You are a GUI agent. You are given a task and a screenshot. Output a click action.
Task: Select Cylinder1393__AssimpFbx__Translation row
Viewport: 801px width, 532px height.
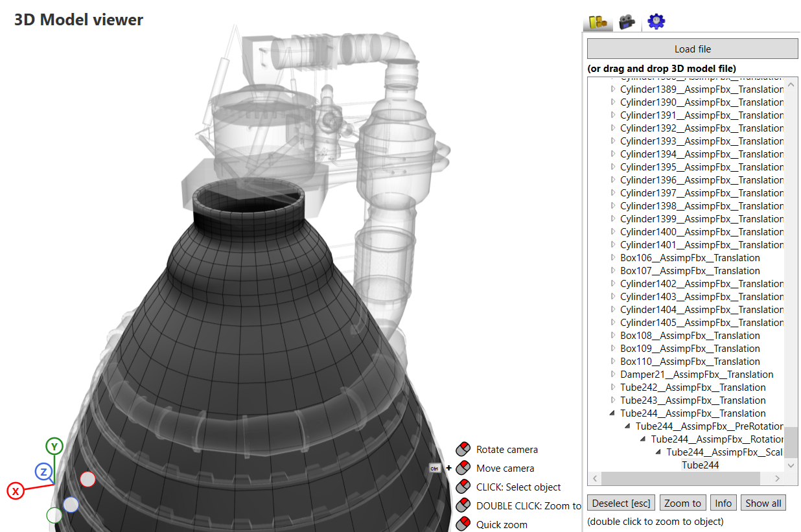coord(702,141)
